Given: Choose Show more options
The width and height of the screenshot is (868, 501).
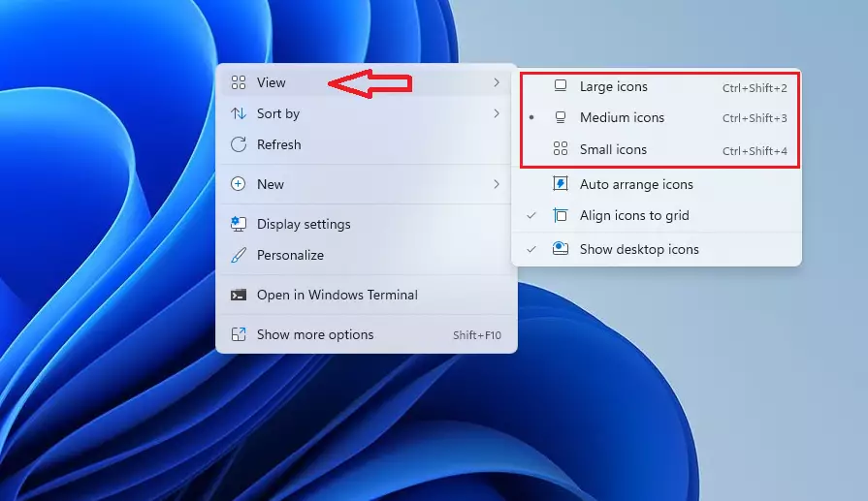Looking at the screenshot, I should 367,334.
